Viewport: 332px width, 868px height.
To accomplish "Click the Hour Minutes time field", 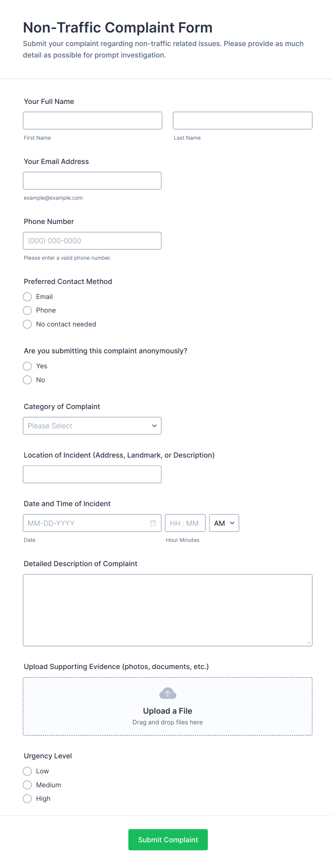I will coord(185,523).
